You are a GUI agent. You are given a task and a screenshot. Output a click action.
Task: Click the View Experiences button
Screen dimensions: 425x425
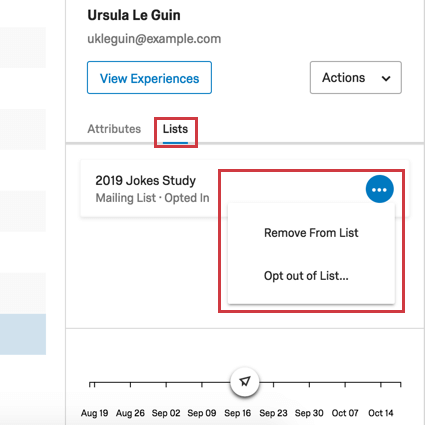tap(149, 78)
